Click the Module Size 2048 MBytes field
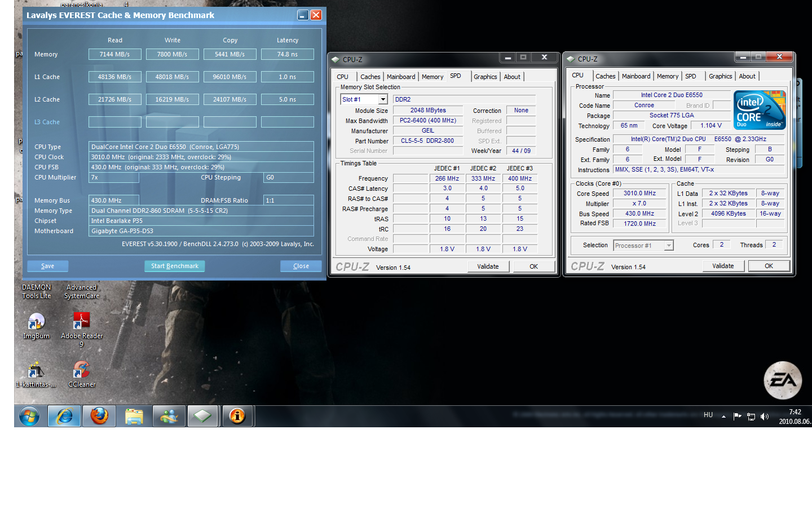 tap(428, 110)
